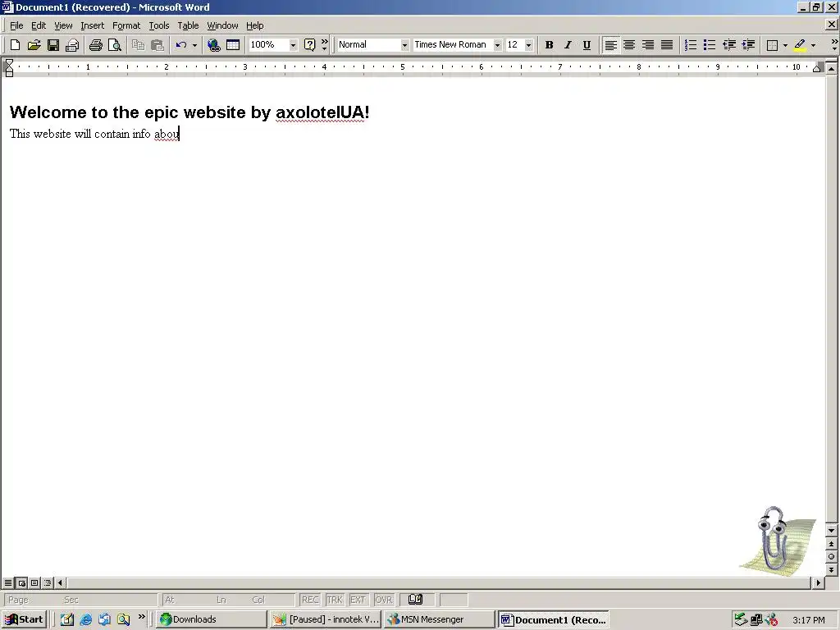Align text right
Screen dimensions: 840x630
click(648, 45)
